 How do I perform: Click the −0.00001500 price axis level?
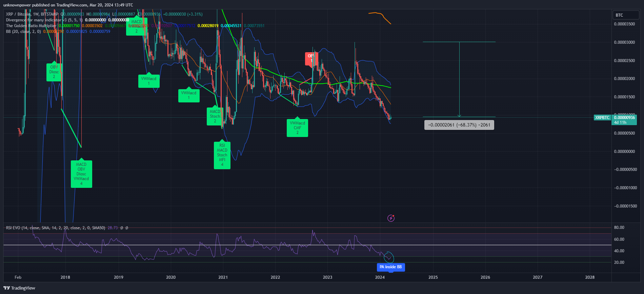625,206
